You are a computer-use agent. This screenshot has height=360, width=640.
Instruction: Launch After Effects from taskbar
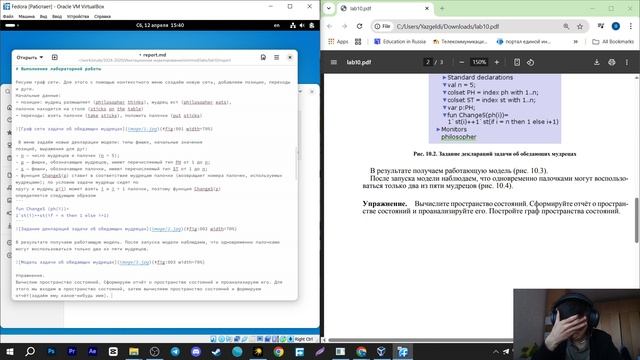click(93, 351)
